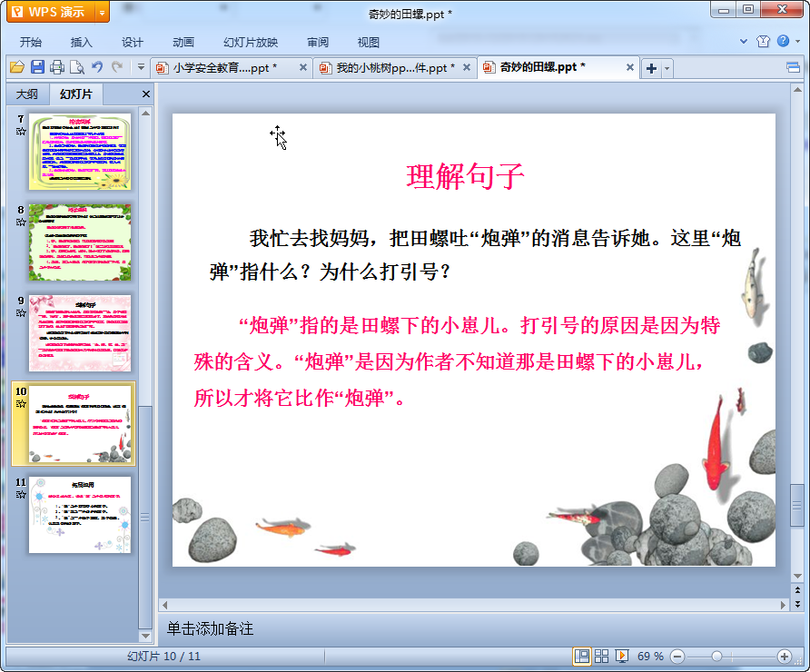Click animation star icon under slide 10
This screenshot has height=672, width=810.
(x=21, y=404)
